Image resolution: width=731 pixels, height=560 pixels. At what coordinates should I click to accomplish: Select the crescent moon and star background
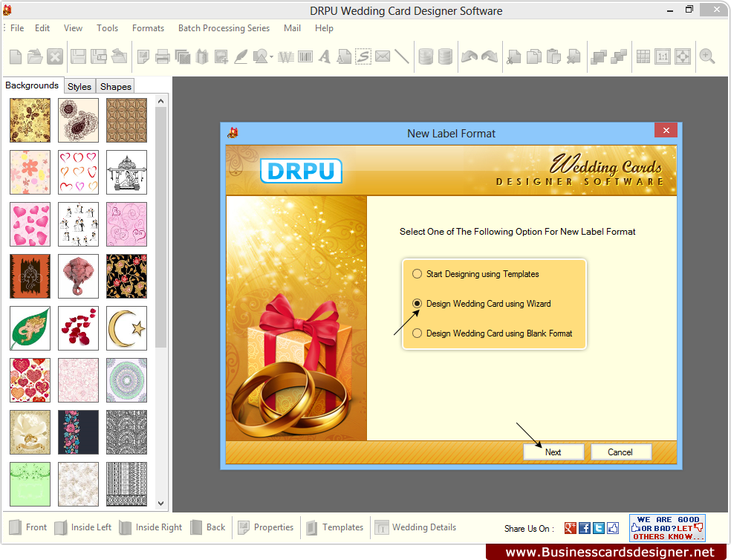click(126, 328)
